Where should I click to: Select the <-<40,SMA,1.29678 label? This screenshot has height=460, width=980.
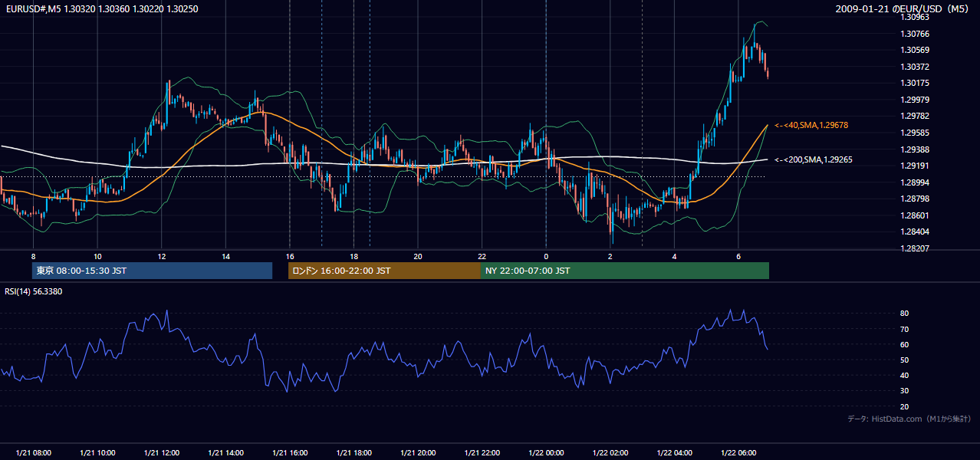(811, 125)
